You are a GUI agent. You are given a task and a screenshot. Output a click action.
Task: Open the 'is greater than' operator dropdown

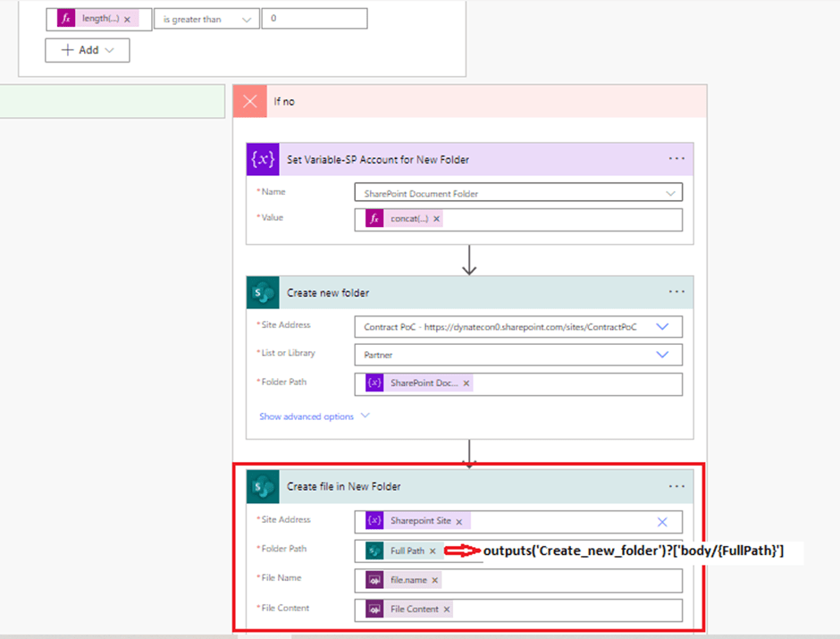pos(206,19)
